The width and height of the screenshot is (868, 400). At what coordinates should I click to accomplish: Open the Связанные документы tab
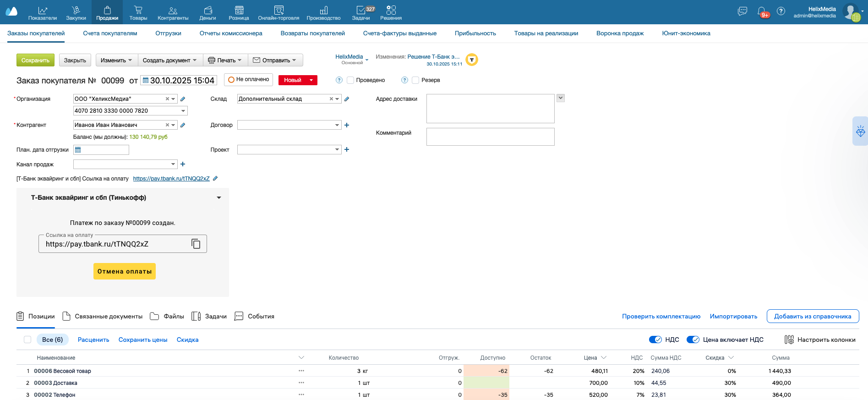click(103, 317)
